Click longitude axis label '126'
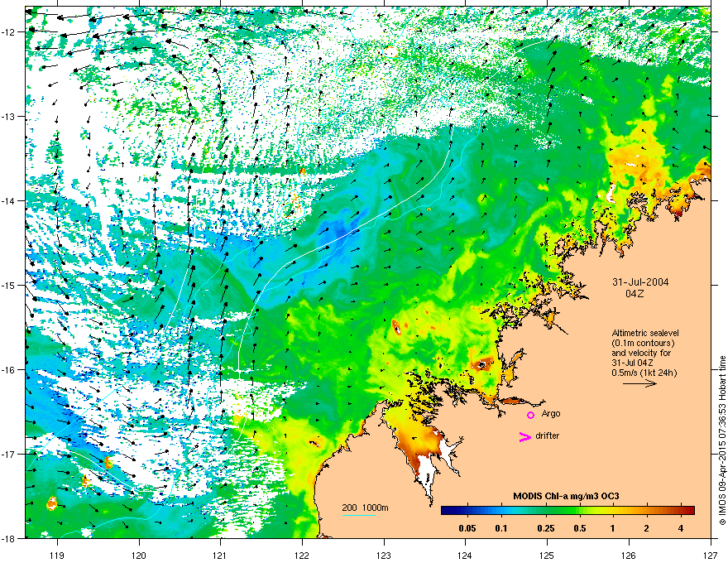Image resolution: width=728 pixels, height=563 pixels. [629, 555]
